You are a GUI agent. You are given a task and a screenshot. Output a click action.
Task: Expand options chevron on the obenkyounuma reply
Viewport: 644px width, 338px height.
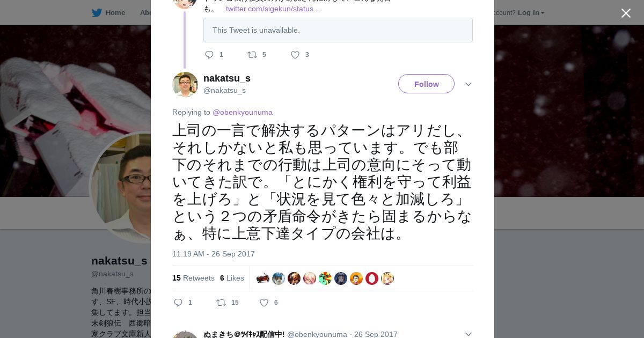click(468, 334)
